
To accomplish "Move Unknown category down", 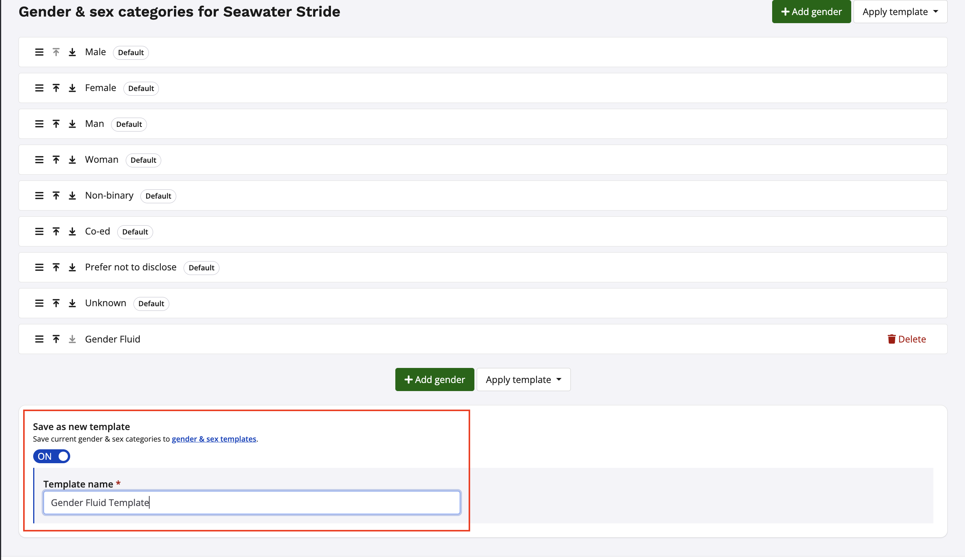I will [x=72, y=304].
